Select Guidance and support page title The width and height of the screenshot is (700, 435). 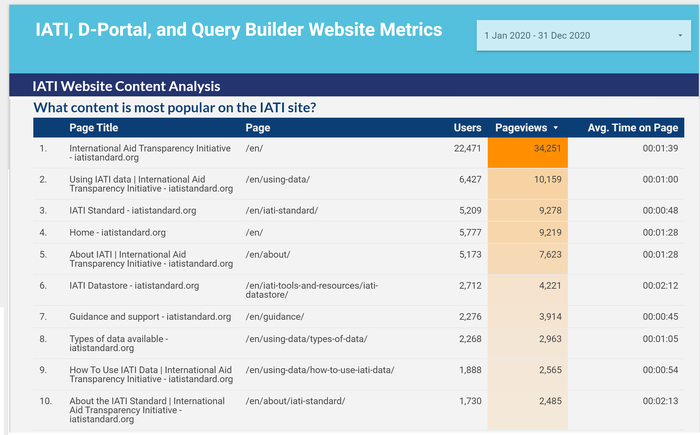click(x=150, y=317)
